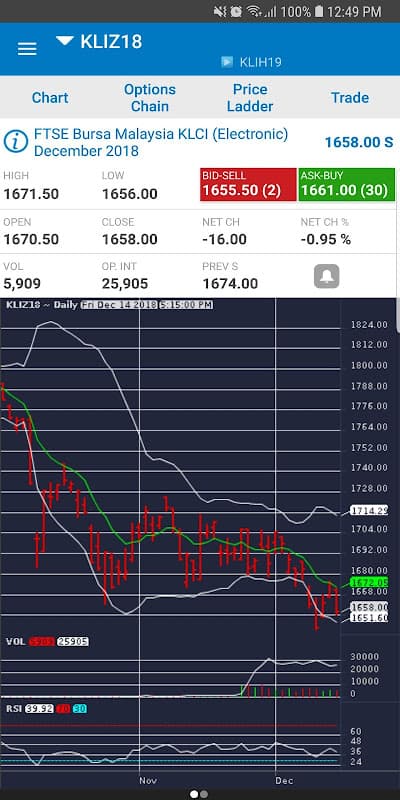The image size is (400, 800).
Task: Tap the 1651.60 lower band price tag
Action: (x=370, y=618)
